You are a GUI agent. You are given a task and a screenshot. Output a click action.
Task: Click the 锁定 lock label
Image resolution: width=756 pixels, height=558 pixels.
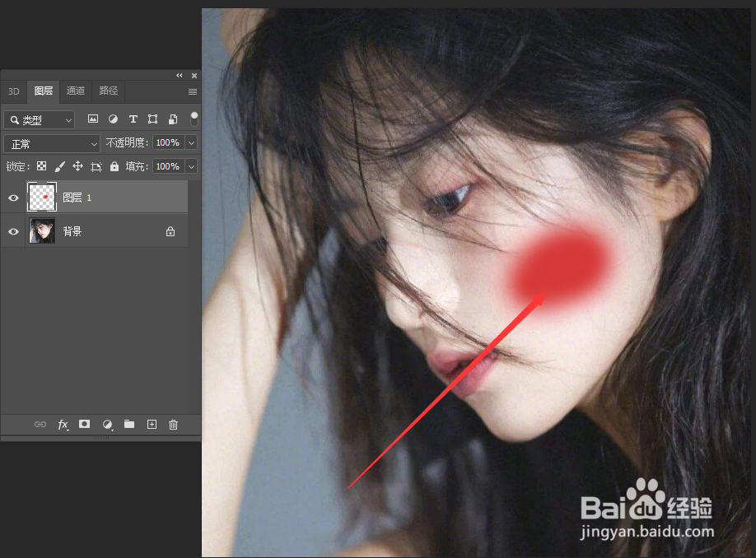(18, 167)
